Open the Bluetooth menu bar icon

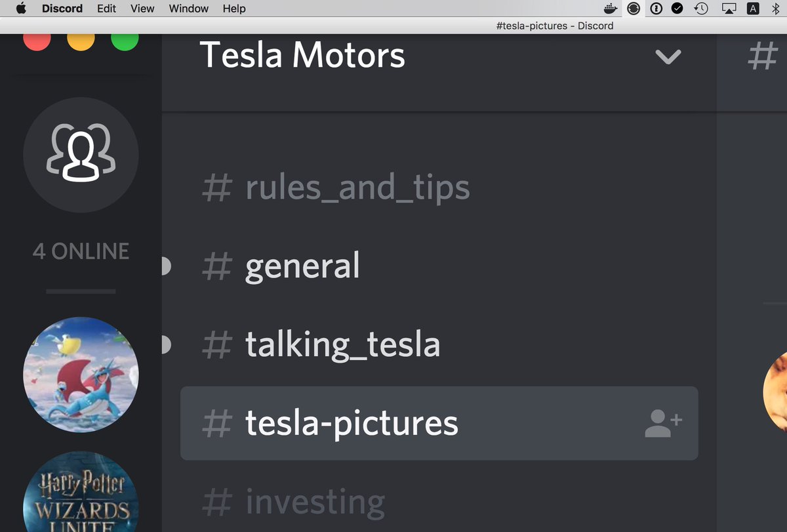[775, 9]
